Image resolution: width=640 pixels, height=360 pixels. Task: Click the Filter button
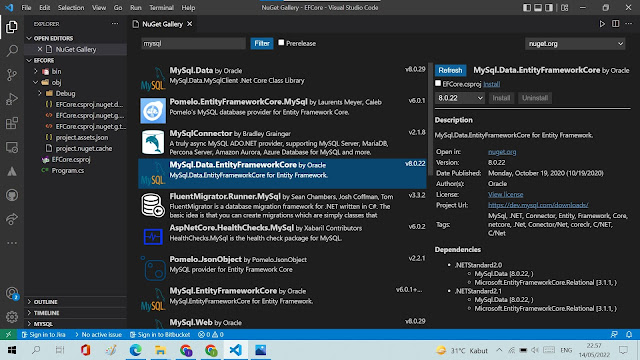(x=262, y=43)
